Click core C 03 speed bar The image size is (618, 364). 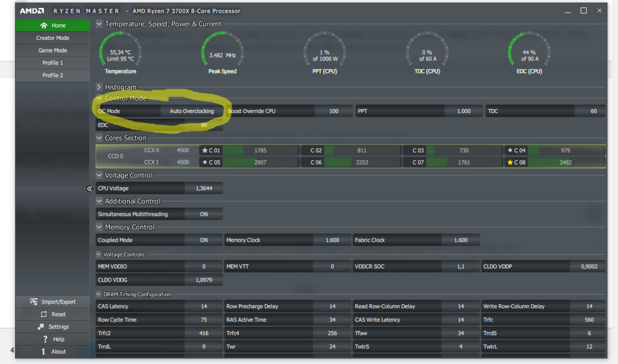point(464,150)
